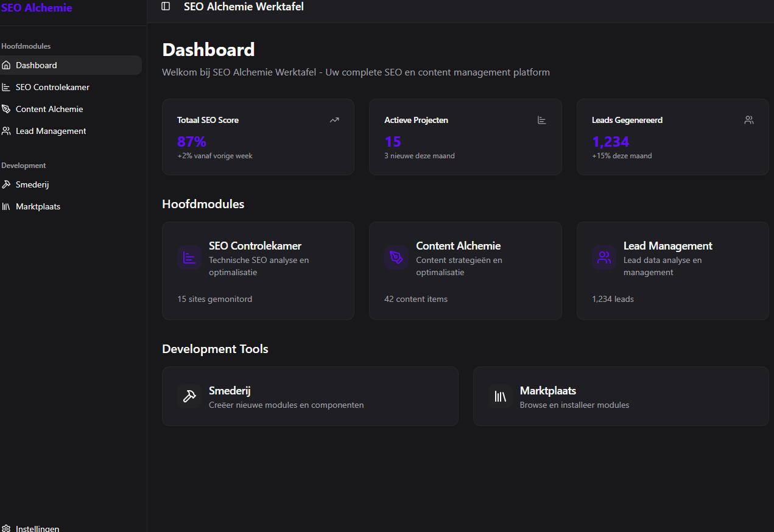This screenshot has width=774, height=532.
Task: Open the Lead Management module card
Action: 672,270
